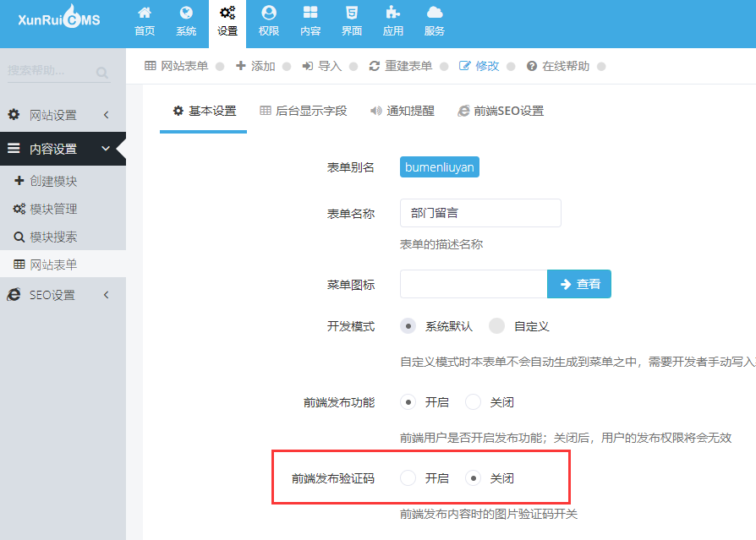756x540 pixels.
Task: Click 在线帮助 link in toolbar
Action: tap(566, 66)
